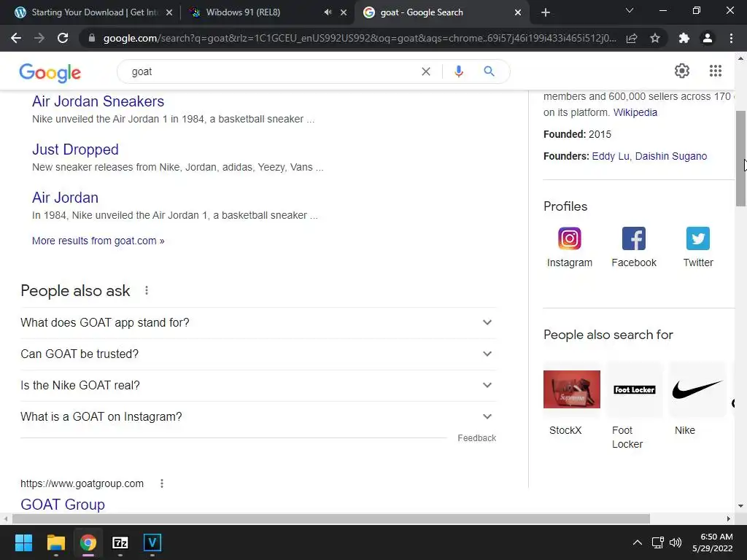Screen dimensions: 747x560
Task: Open the Wikipedia source link
Action: pyautogui.click(x=635, y=112)
